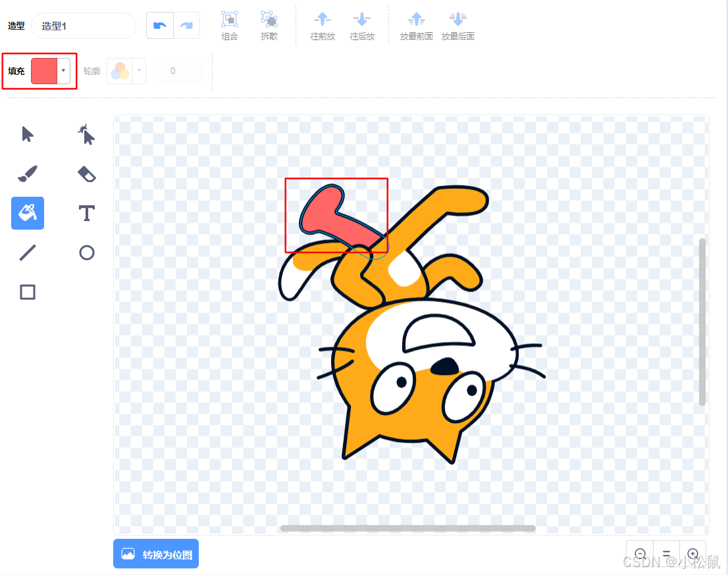Click the Group (组合) button
Screen dimensions: 728x575
click(229, 26)
